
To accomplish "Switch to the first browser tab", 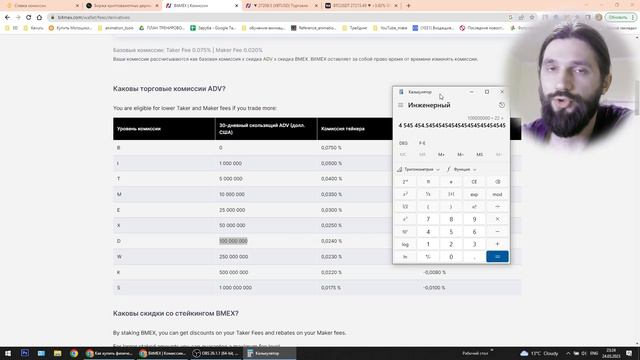I will (x=41, y=6).
